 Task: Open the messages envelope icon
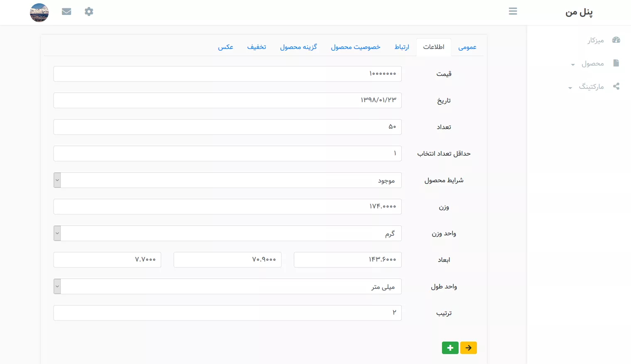pos(66,12)
